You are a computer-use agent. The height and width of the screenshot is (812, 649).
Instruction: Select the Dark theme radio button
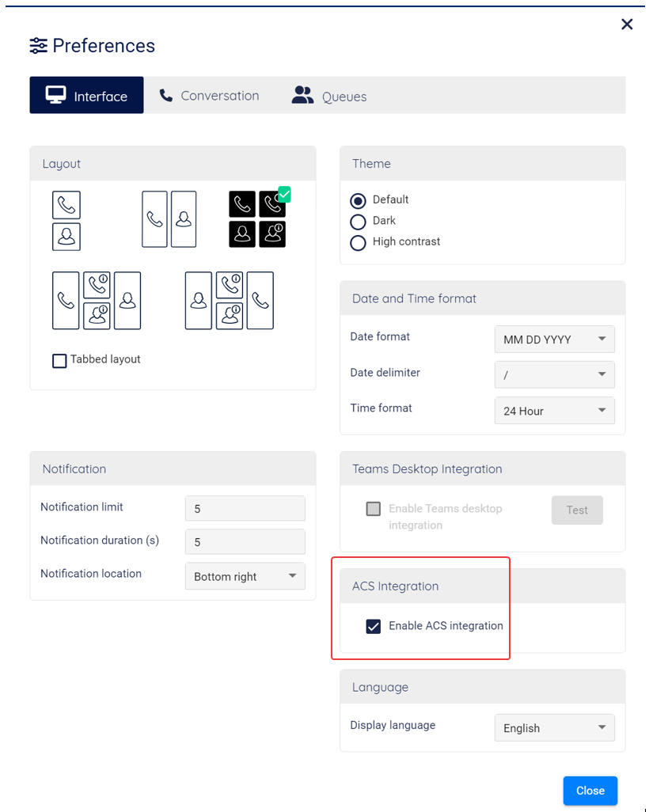click(x=358, y=222)
